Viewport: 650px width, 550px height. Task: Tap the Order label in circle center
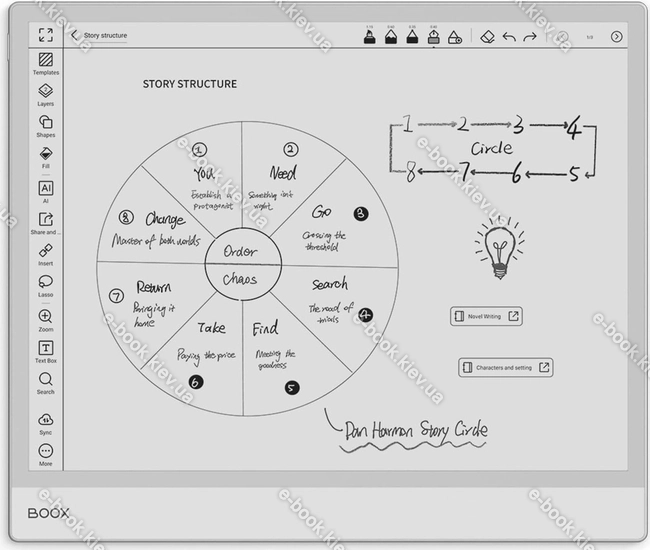[240, 251]
